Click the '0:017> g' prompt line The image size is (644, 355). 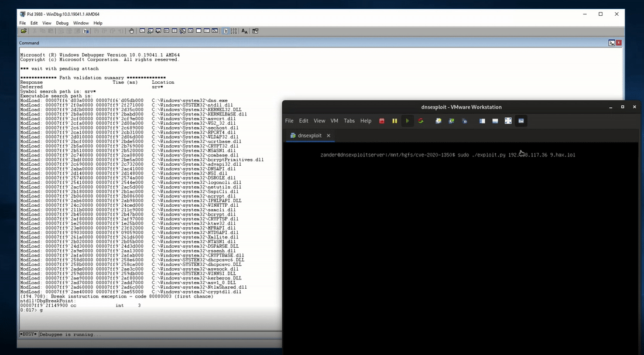(x=31, y=310)
